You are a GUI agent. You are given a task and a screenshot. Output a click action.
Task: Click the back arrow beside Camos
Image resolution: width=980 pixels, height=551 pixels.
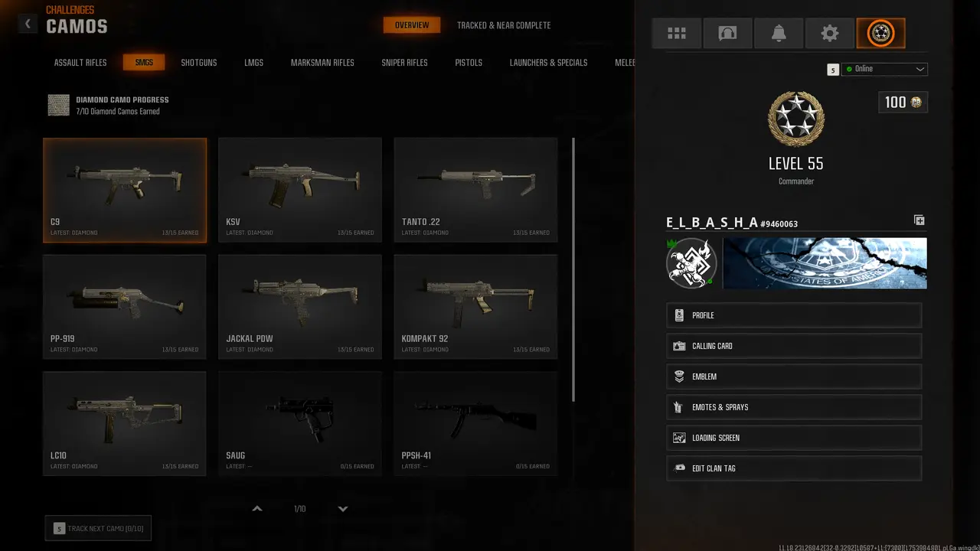[x=28, y=24]
